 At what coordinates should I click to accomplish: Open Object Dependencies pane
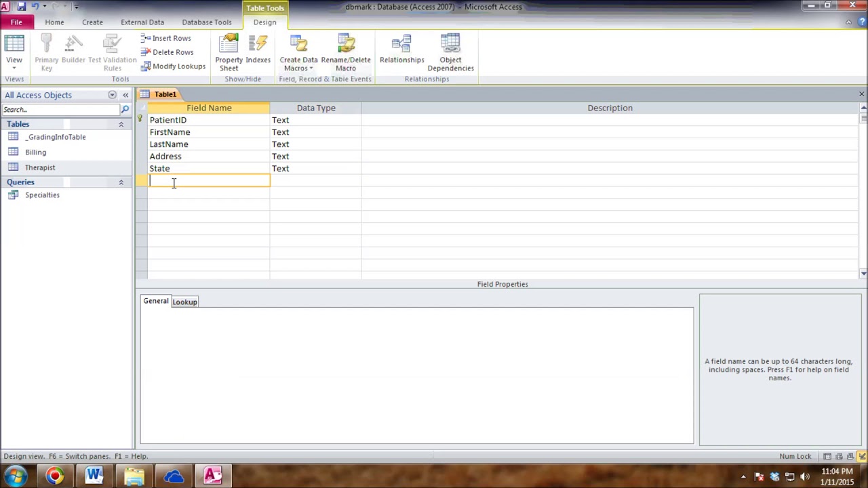450,53
